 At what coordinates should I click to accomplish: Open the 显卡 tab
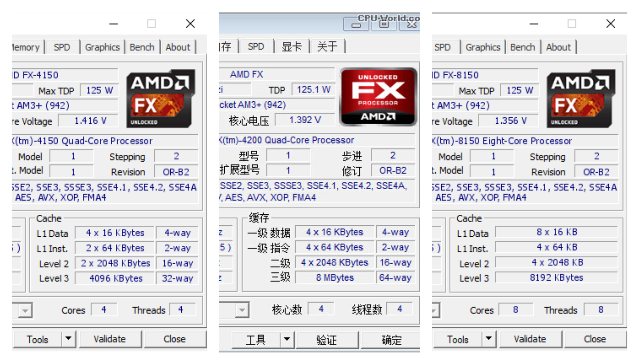point(292,47)
